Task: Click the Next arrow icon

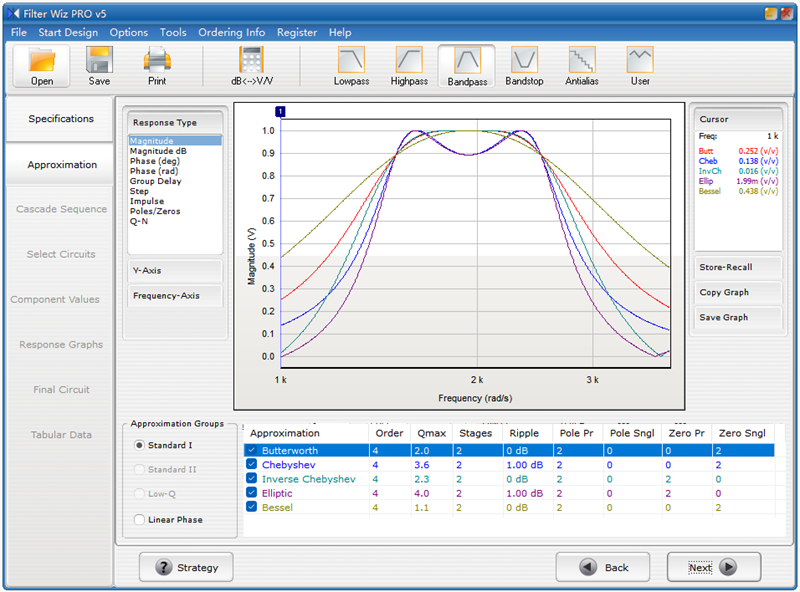Action: click(728, 567)
